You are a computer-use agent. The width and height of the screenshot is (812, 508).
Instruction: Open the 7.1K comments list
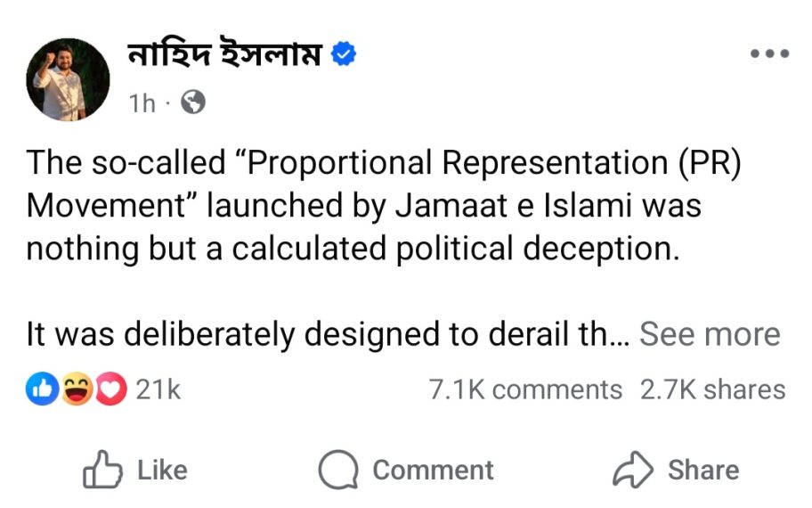tap(525, 389)
